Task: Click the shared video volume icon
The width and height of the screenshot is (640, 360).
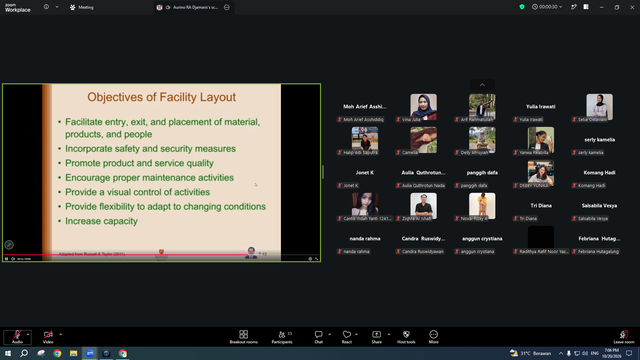Action: (13, 259)
